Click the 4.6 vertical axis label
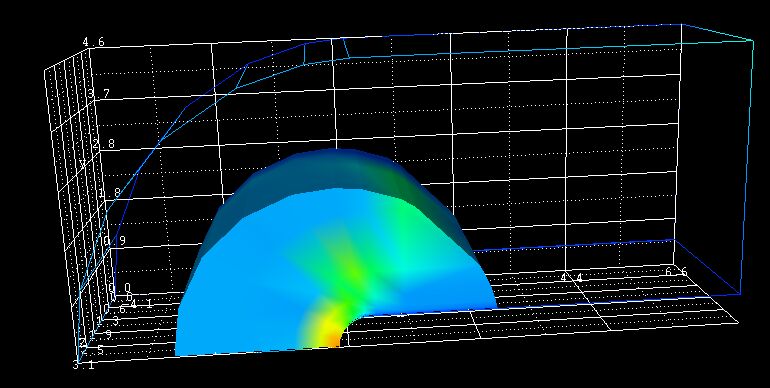 click(x=93, y=42)
